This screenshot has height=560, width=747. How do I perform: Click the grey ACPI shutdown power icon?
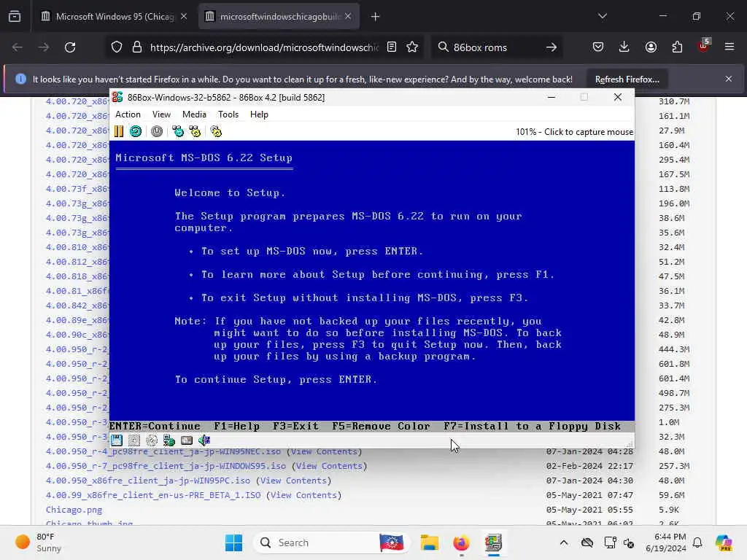[x=157, y=131]
